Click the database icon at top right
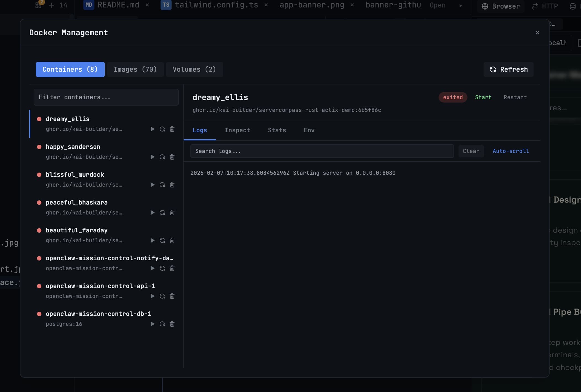This screenshot has height=392, width=581. coord(574,6)
